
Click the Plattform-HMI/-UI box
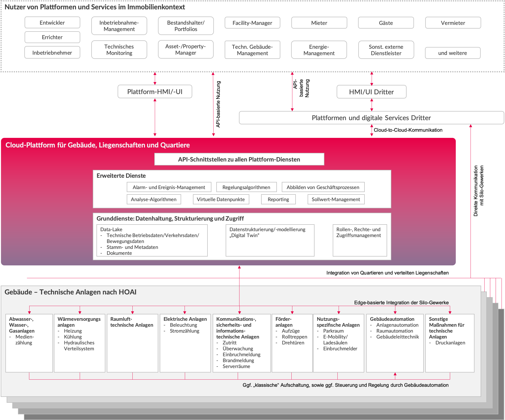click(155, 92)
